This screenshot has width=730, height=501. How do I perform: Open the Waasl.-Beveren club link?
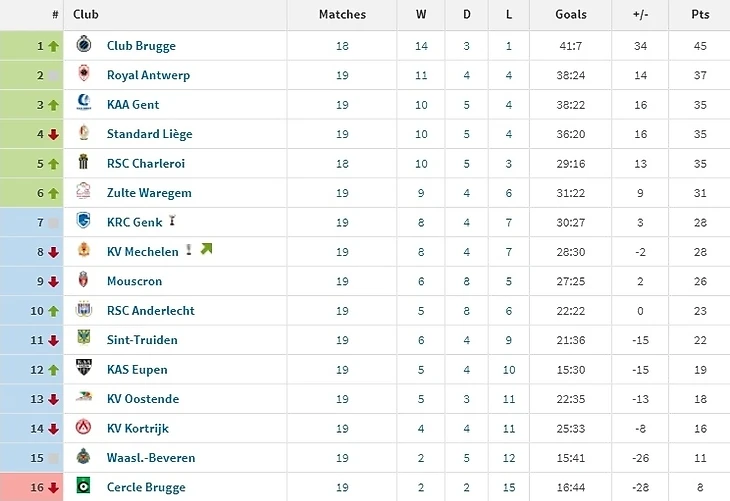[151, 457]
